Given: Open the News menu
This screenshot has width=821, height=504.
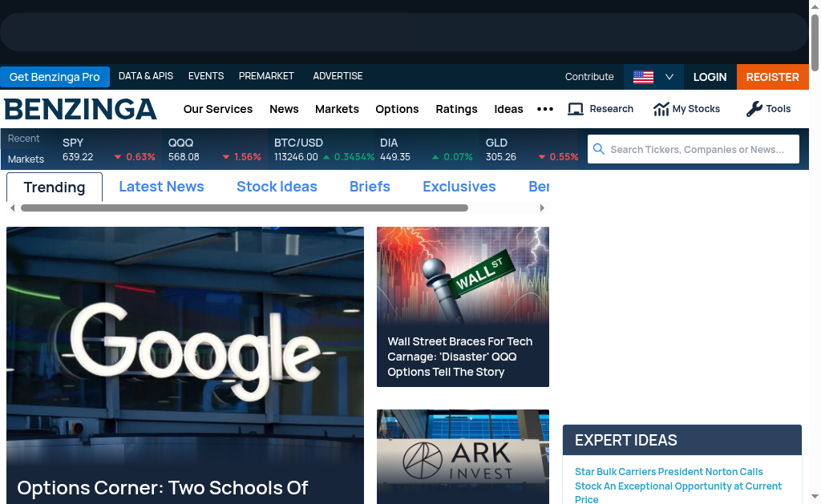Looking at the screenshot, I should (284, 109).
